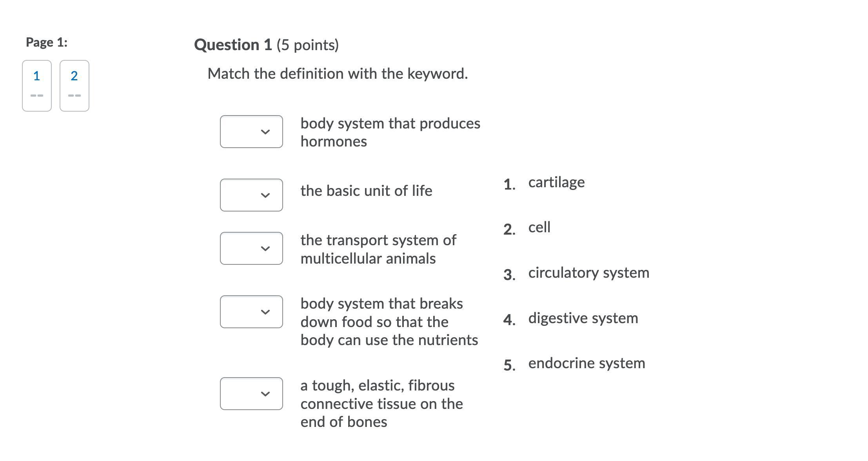Open dropdown for hormone-producing body system
This screenshot has height=461, width=868.
click(251, 132)
